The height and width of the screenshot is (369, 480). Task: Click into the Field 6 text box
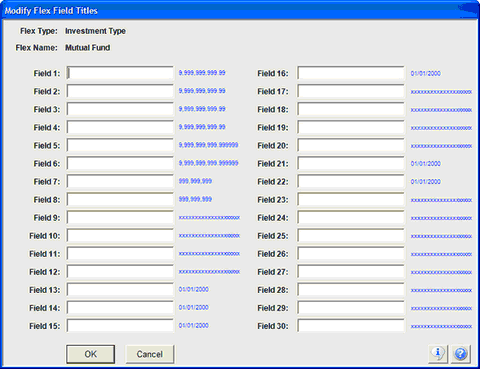[x=120, y=163]
